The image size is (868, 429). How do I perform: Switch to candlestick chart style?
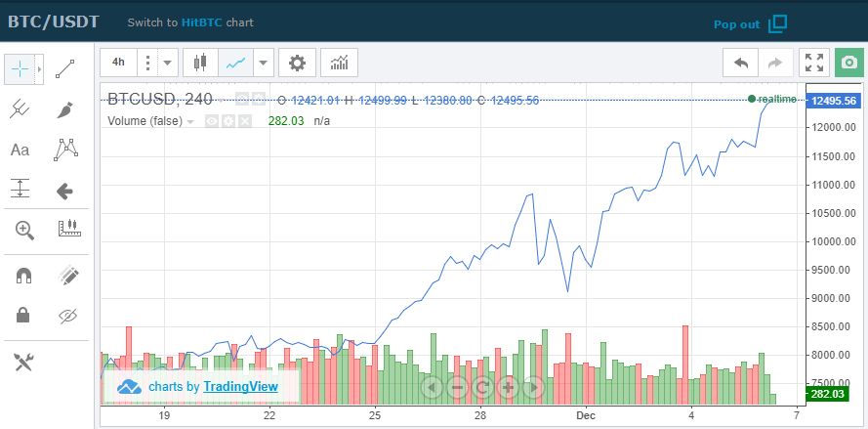[201, 63]
